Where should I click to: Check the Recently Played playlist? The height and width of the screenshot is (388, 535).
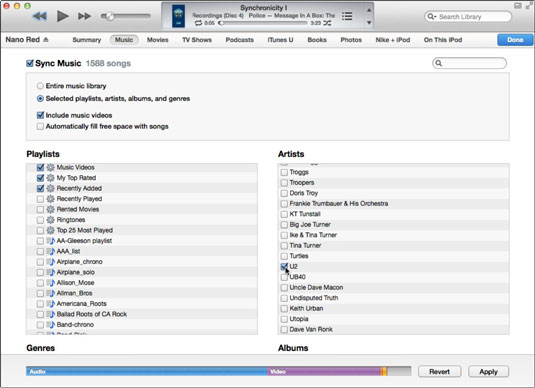[40, 199]
